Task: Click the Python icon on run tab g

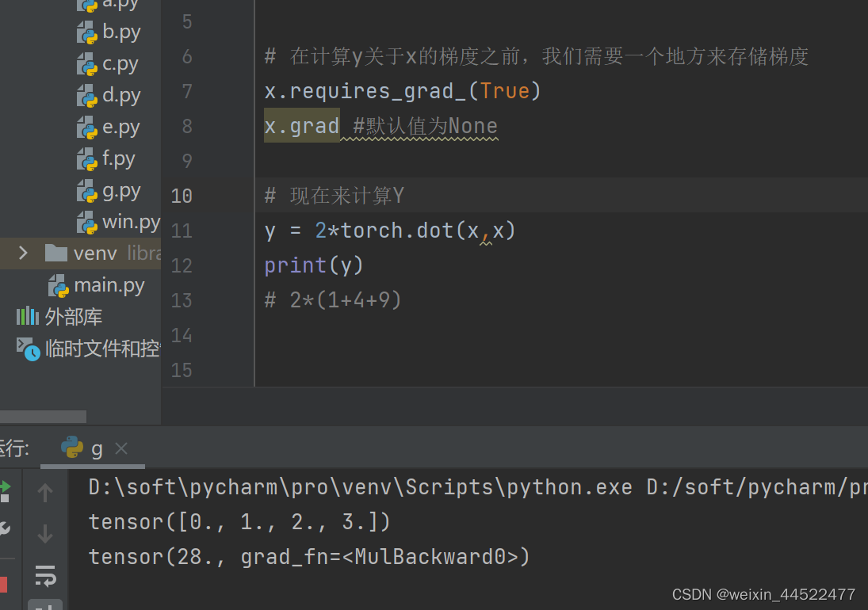Action: pos(71,448)
